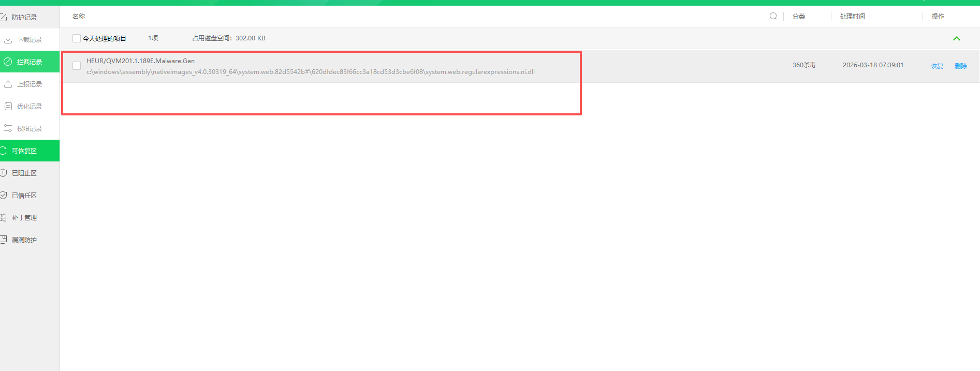
Task: Select the 拦截记录 sidebar item
Action: 30,62
